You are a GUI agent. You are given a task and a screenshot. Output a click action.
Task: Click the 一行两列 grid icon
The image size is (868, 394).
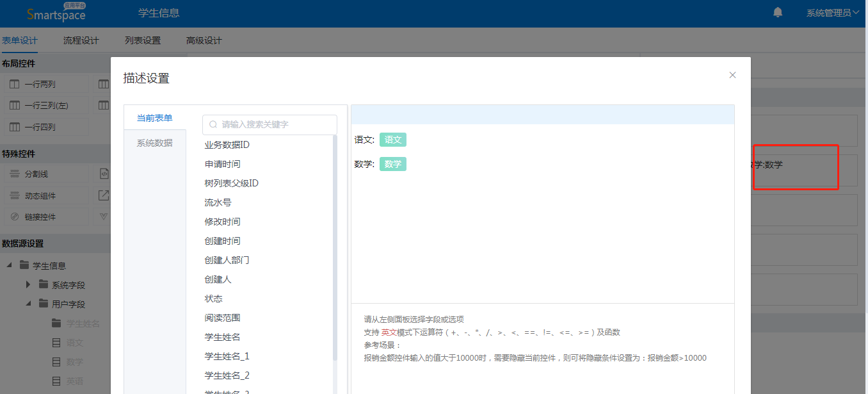15,84
